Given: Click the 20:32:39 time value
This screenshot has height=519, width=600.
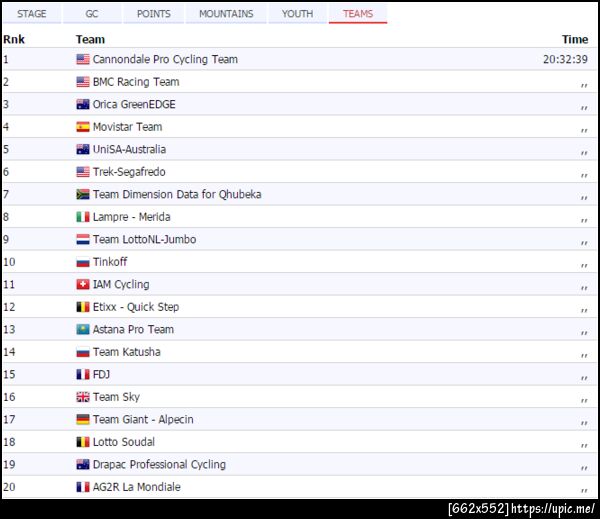Looking at the screenshot, I should click(x=565, y=59).
